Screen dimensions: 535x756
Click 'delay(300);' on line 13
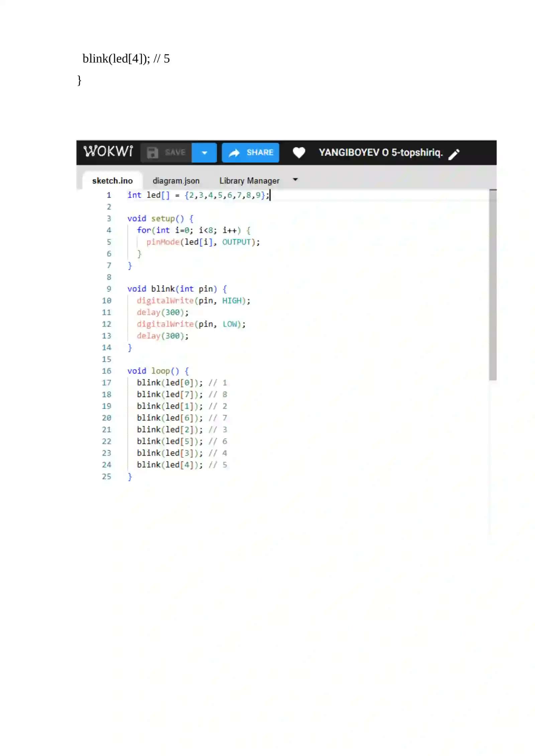[x=163, y=336]
